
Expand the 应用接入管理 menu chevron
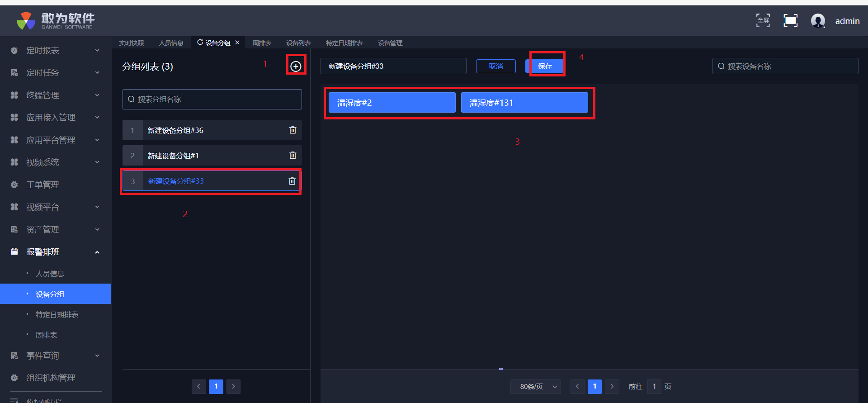(97, 118)
